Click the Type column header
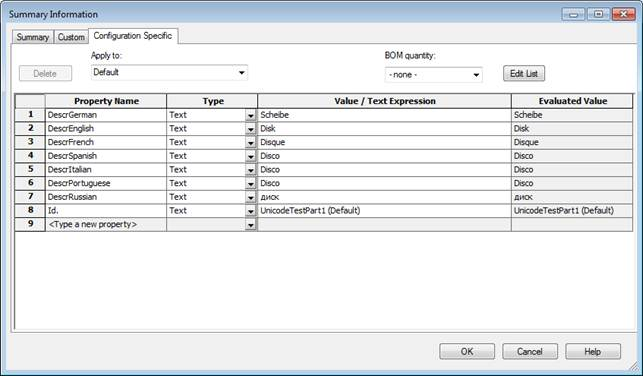The height and width of the screenshot is (376, 643). 212,101
